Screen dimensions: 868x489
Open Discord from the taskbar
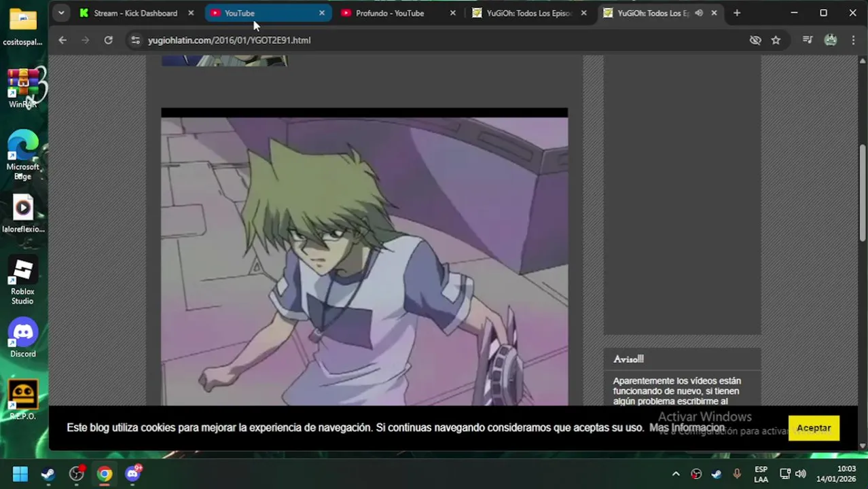[133, 473]
